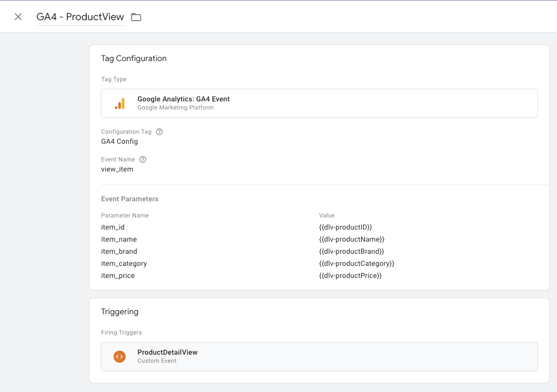
Task: Click the Event Name help icon
Action: coord(142,159)
